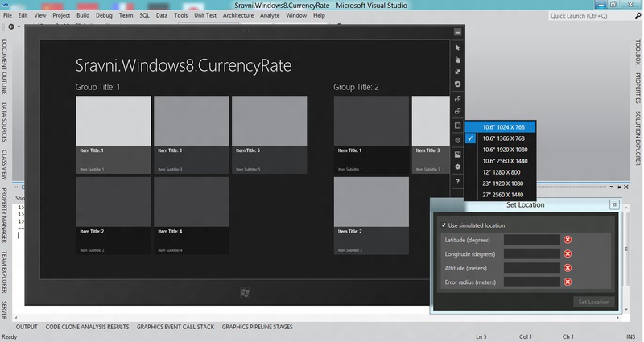Viewport: 644px width, 342px height.
Task: Open the output window position dropdown arrow
Action: click(x=612, y=187)
